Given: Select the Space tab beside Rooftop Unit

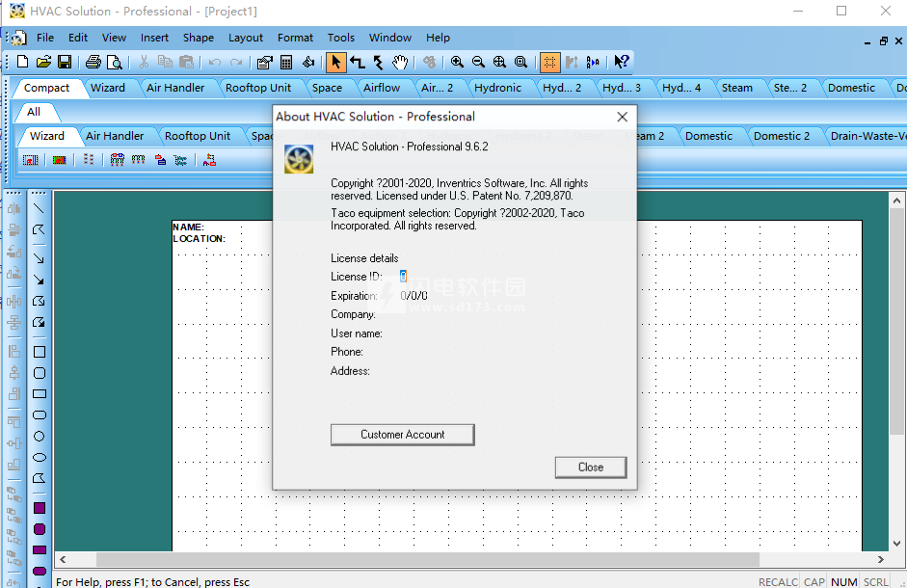Looking at the screenshot, I should click(x=327, y=88).
